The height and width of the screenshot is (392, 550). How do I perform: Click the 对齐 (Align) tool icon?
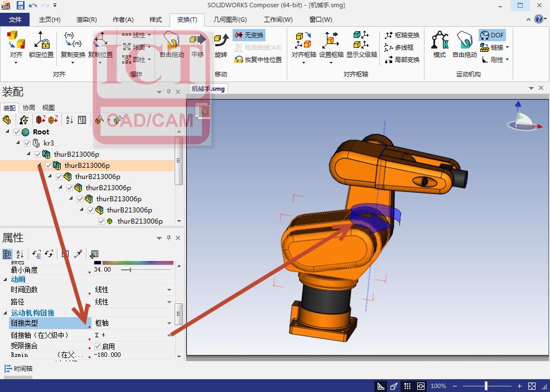click(x=16, y=42)
